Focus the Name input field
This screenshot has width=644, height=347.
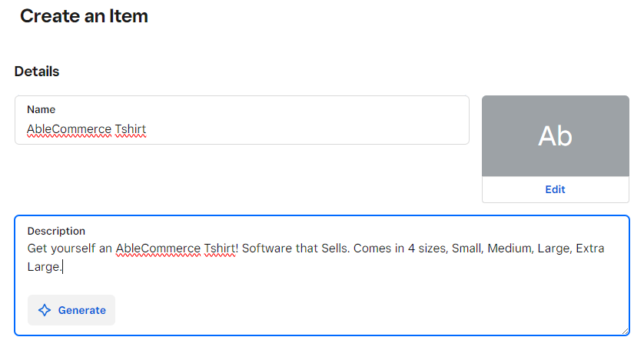(242, 120)
